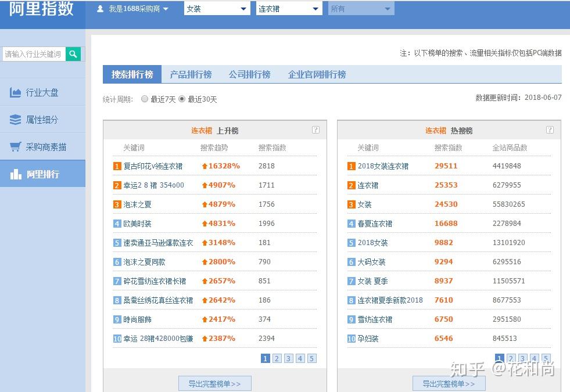The image size is (570, 392).
Task: Click search index value 29511
Action: click(446, 166)
